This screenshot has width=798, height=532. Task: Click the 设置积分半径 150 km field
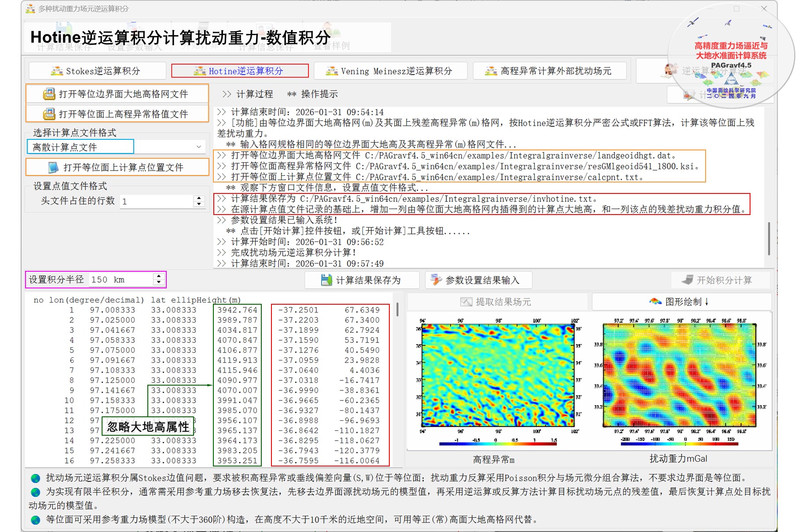[121, 280]
